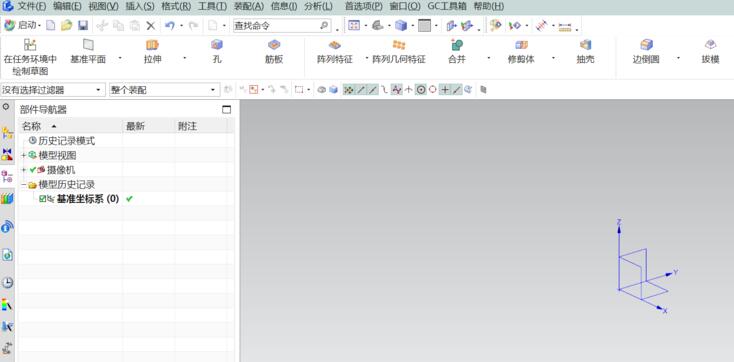
Task: Select the 拔模 draft tool
Action: tap(710, 52)
